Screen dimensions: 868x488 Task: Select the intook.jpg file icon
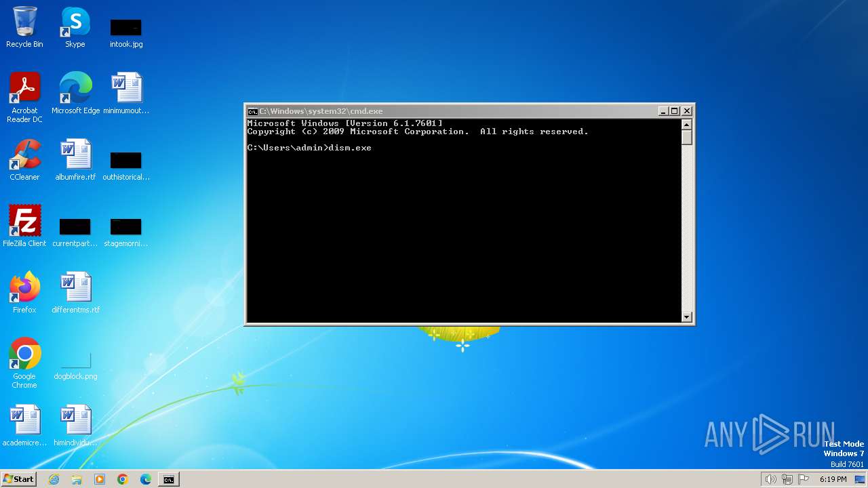coord(126,33)
